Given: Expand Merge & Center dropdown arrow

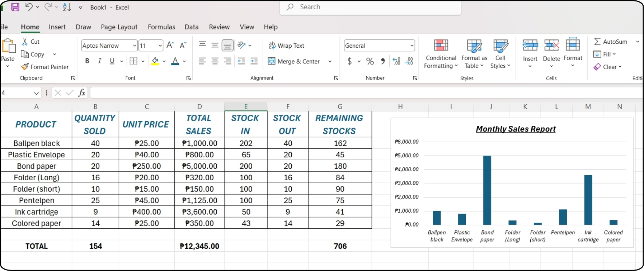Looking at the screenshot, I should pyautogui.click(x=330, y=61).
